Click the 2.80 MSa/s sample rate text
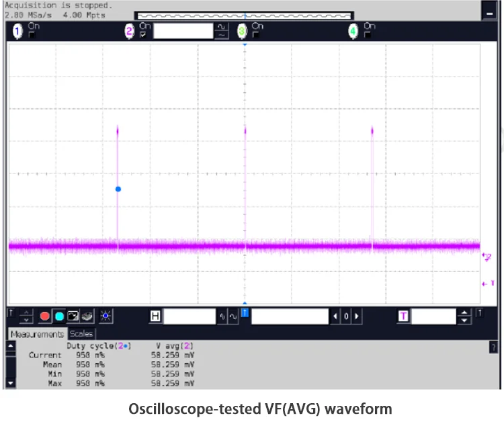504x424 pixels. pyautogui.click(x=28, y=15)
